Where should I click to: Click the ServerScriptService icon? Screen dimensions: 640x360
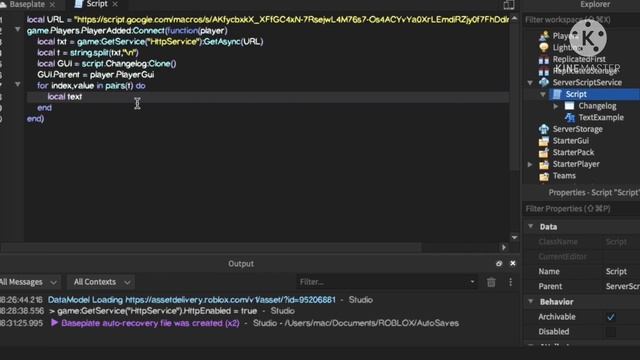pos(544,82)
